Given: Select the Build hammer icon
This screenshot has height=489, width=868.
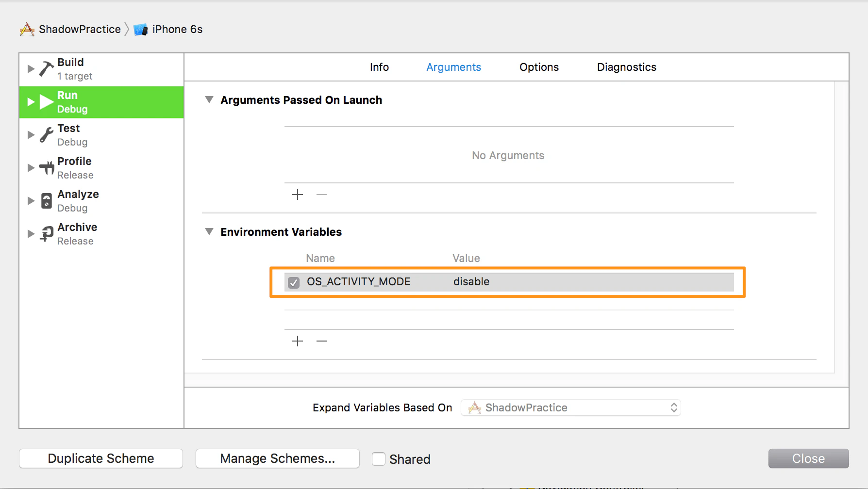Looking at the screenshot, I should [46, 69].
